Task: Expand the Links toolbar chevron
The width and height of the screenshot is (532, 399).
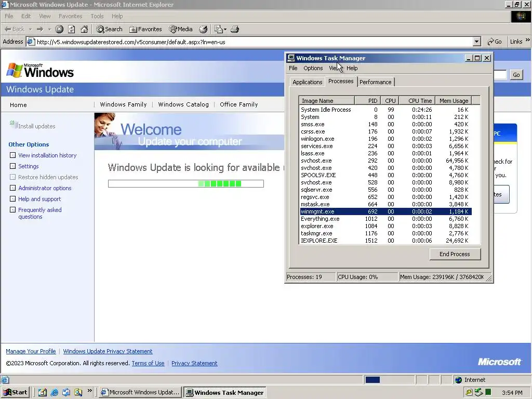Action: (x=528, y=40)
